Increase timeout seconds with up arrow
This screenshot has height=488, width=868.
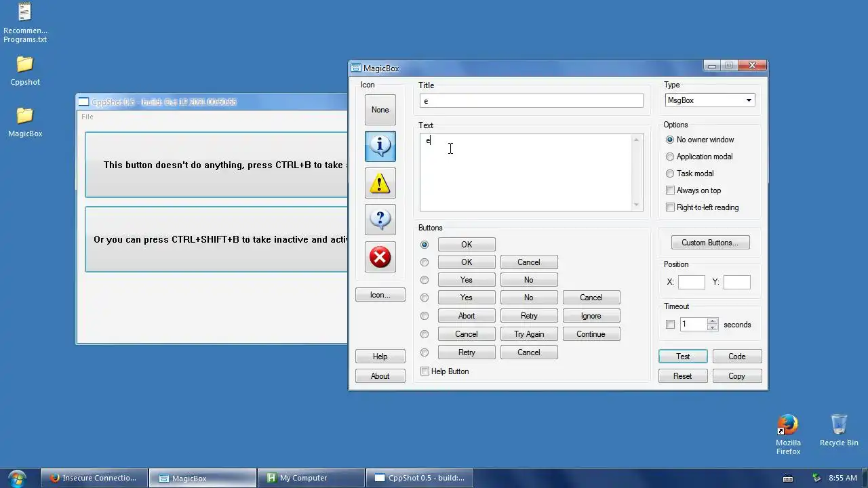tap(712, 321)
